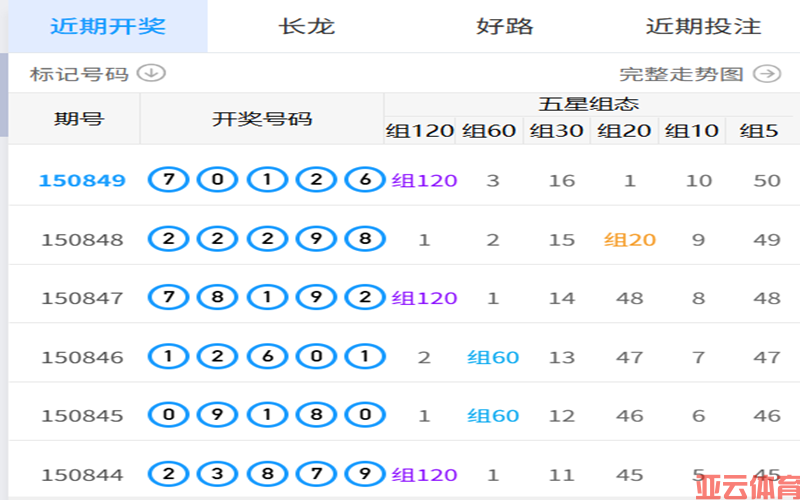Click ball 9 in row 150847
Screen dimensions: 800x500
tap(316, 297)
